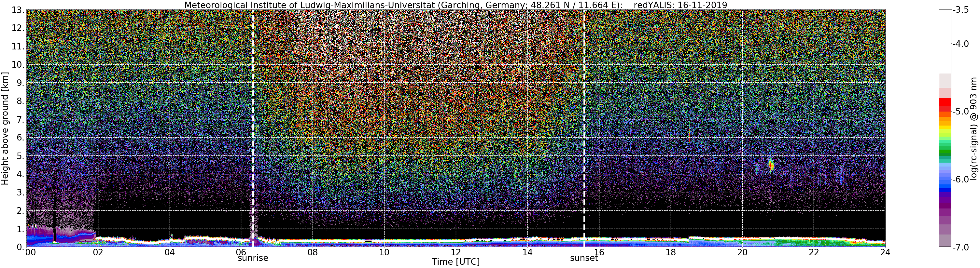Viewport: 980px width, 268px height.
Task: Click the bright red-yellow cloud spot near 21 UTC
Action: pos(771,165)
